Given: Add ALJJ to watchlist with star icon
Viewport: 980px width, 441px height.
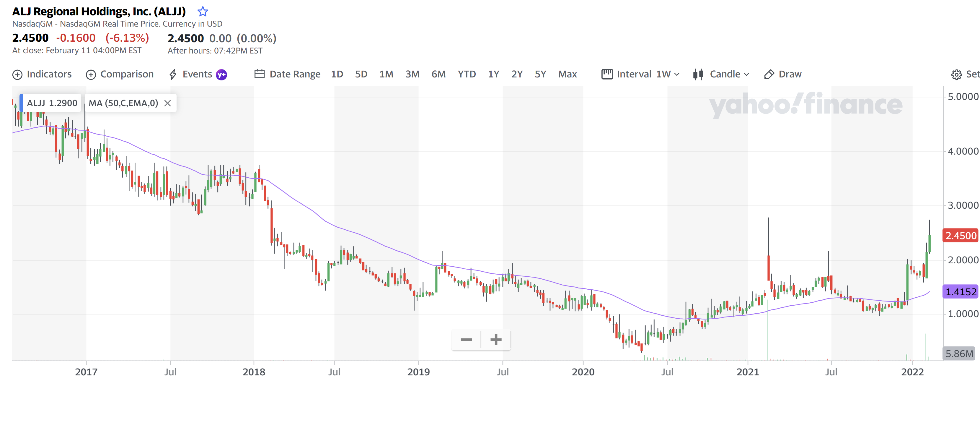Looking at the screenshot, I should [x=203, y=12].
